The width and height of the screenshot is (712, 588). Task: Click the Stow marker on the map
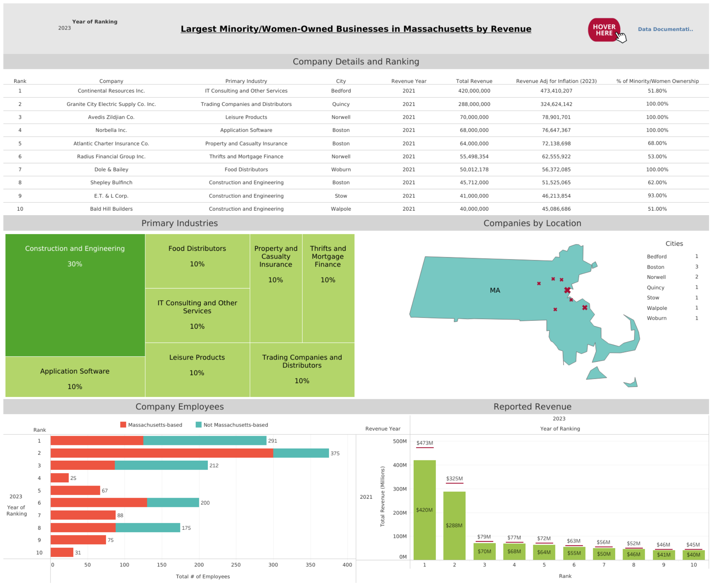[539, 284]
